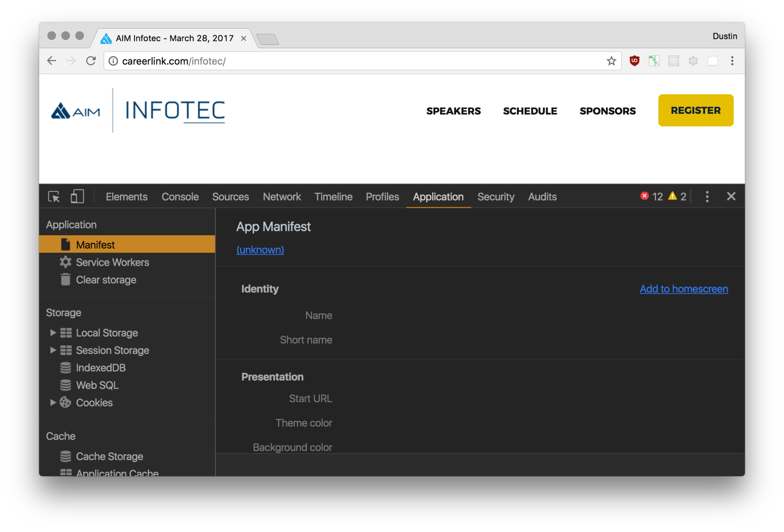
Task: Open Chrome's three-dot menu
Action: 732,61
